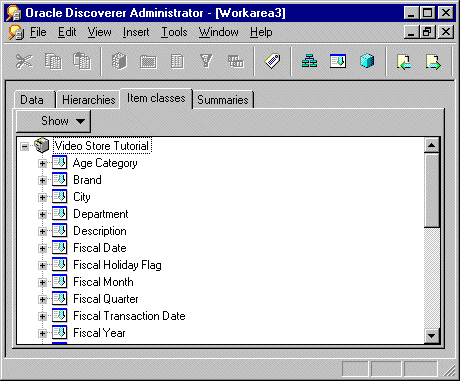Click the Export toolbar icon with green arrow
Image resolution: width=460 pixels, height=381 pixels.
coord(433,62)
